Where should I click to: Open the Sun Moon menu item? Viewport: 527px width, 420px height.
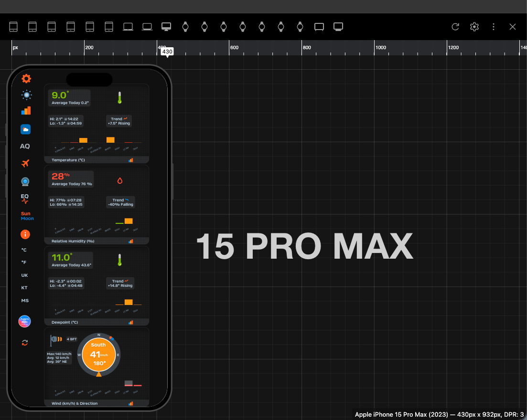click(x=27, y=216)
